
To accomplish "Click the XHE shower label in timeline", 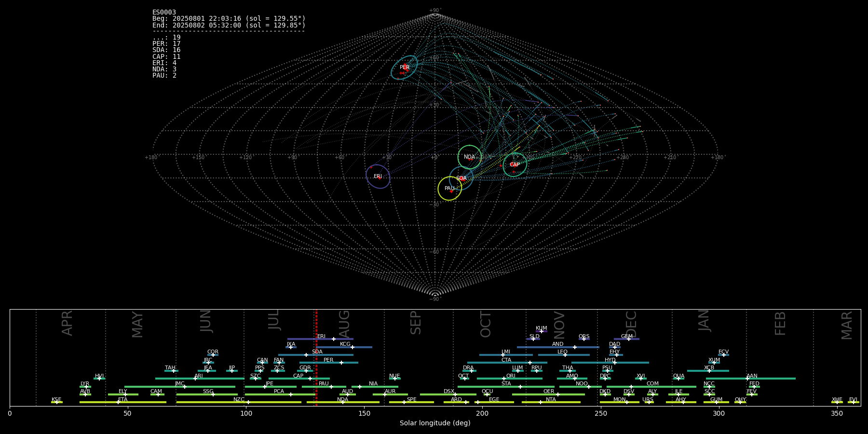I will click(x=837, y=399).
